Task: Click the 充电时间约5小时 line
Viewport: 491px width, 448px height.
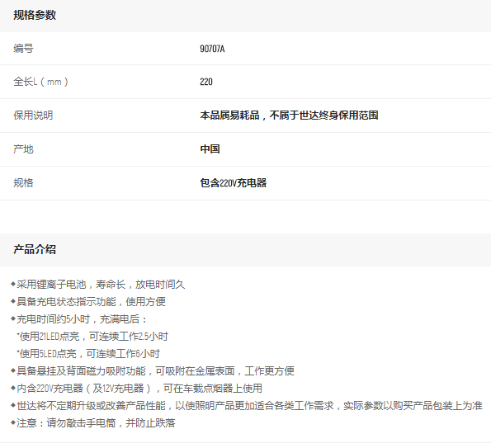Action: point(79,319)
